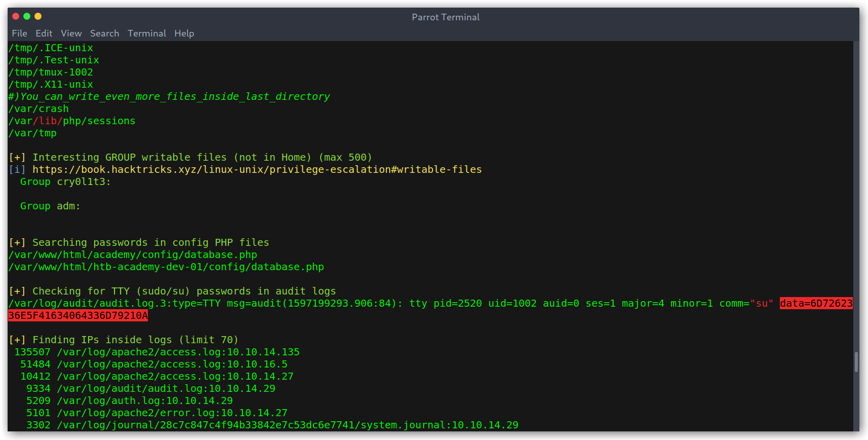Click the red window control dot
The width and height of the screenshot is (868, 440).
(x=16, y=16)
